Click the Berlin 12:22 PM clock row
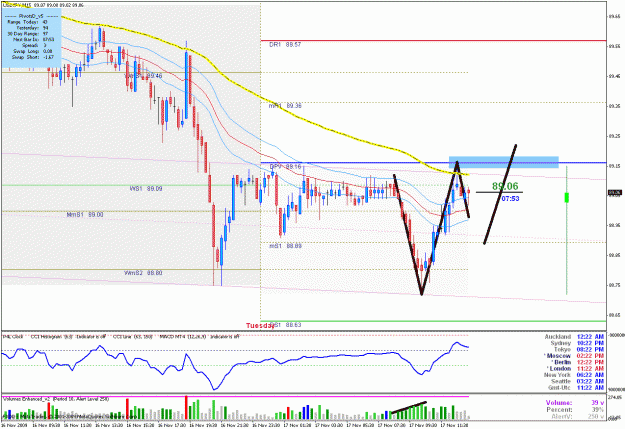Viewport: 625px width, 429px height. [x=577, y=362]
